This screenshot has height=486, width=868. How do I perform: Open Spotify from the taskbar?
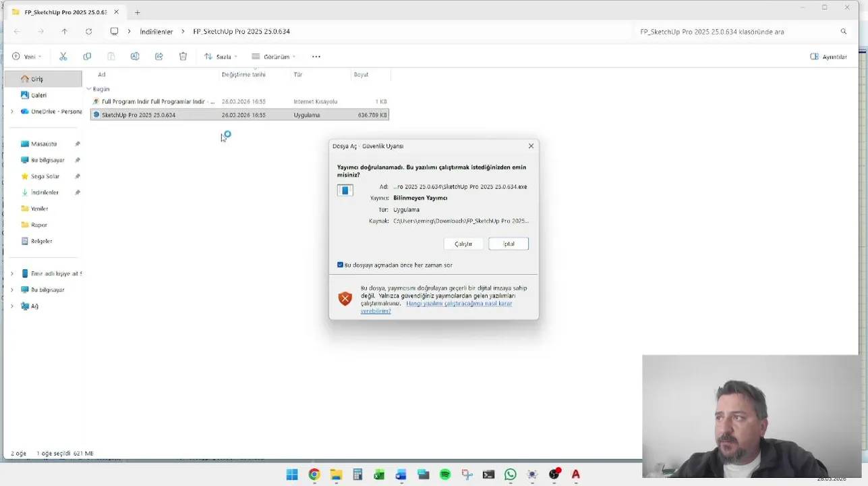pos(445,475)
